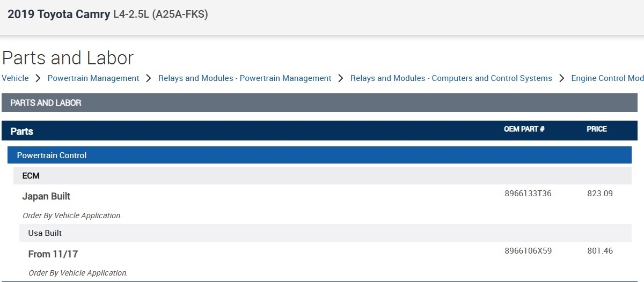Select the 2019 Toyota Camry vehicle title
The height and width of the screenshot is (282, 644).
coord(58,14)
